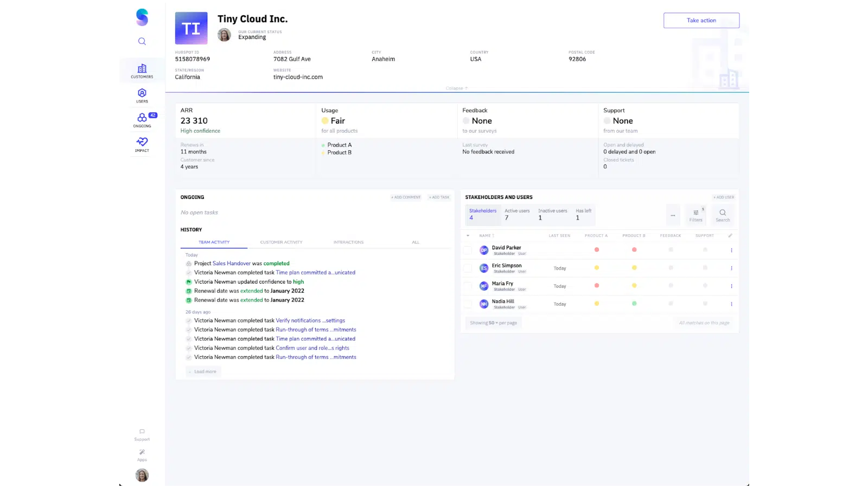Open the Interactions history tab
Viewport: 868px width, 488px height.
click(x=348, y=242)
